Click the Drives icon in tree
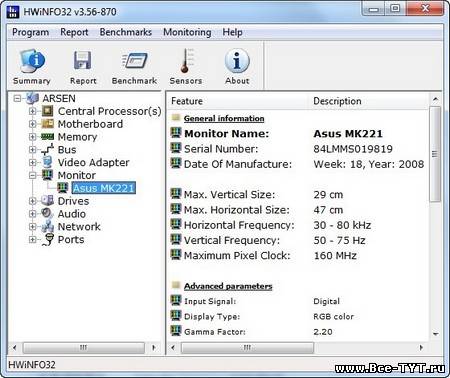The height and width of the screenshot is (378, 450). point(48,201)
